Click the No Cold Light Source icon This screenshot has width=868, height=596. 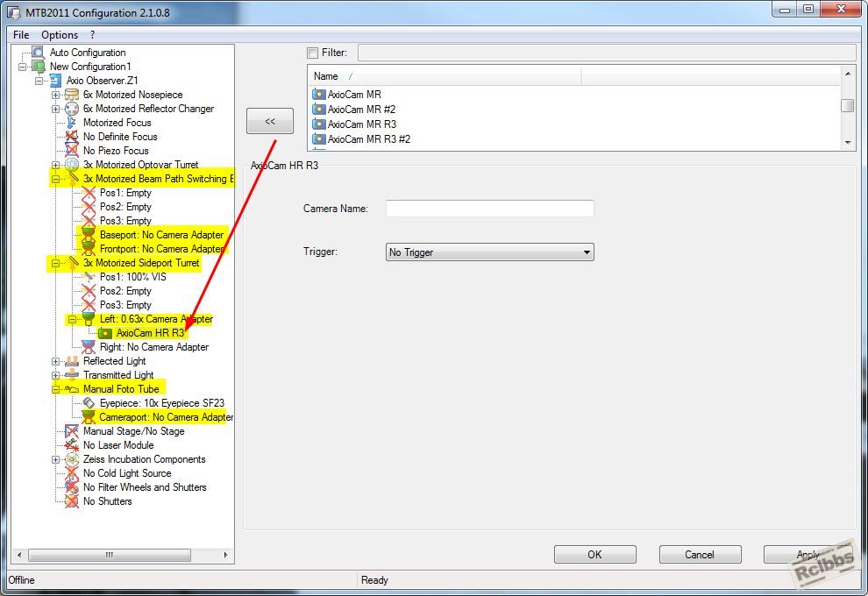click(x=71, y=473)
